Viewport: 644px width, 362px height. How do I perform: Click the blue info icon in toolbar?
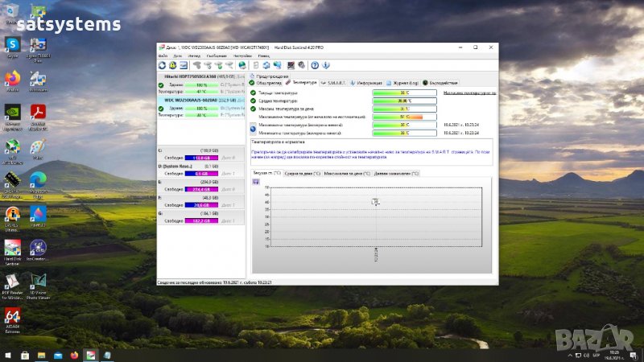[326, 65]
